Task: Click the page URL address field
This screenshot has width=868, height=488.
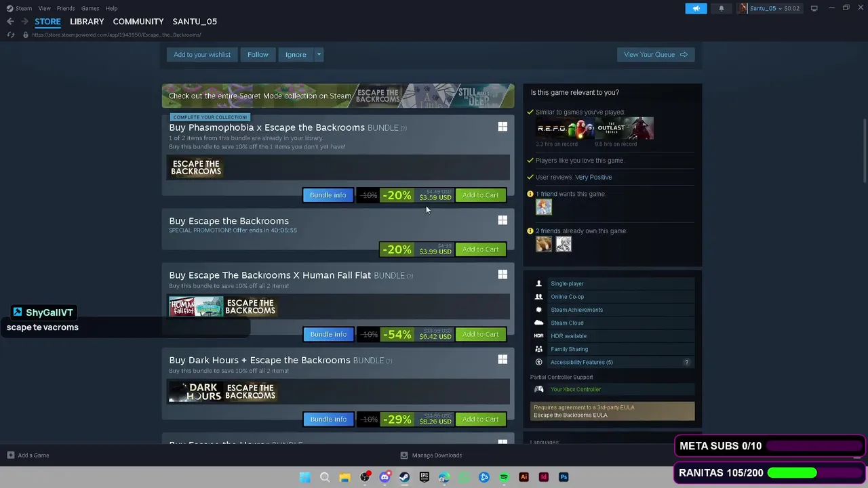Action: pos(116,35)
